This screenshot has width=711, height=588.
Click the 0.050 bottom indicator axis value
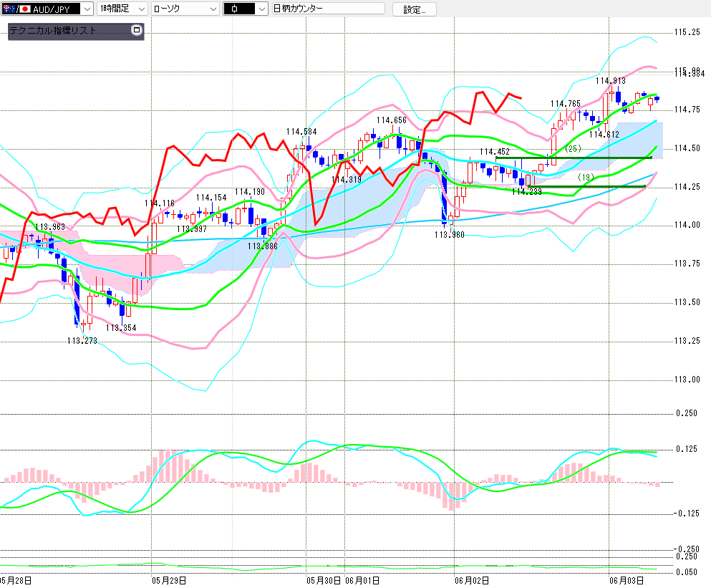[x=687, y=572]
